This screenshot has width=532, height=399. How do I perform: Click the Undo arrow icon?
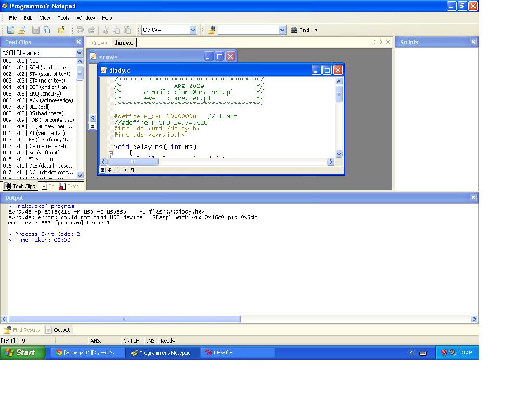click(80, 30)
